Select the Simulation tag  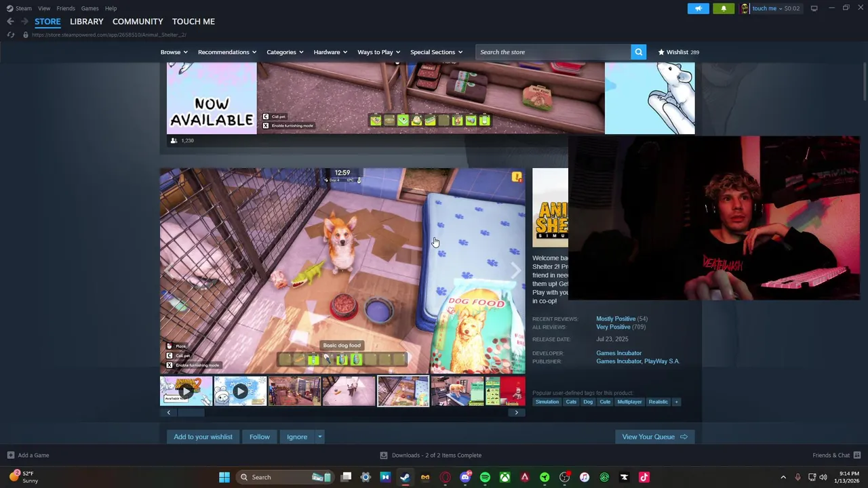click(547, 402)
